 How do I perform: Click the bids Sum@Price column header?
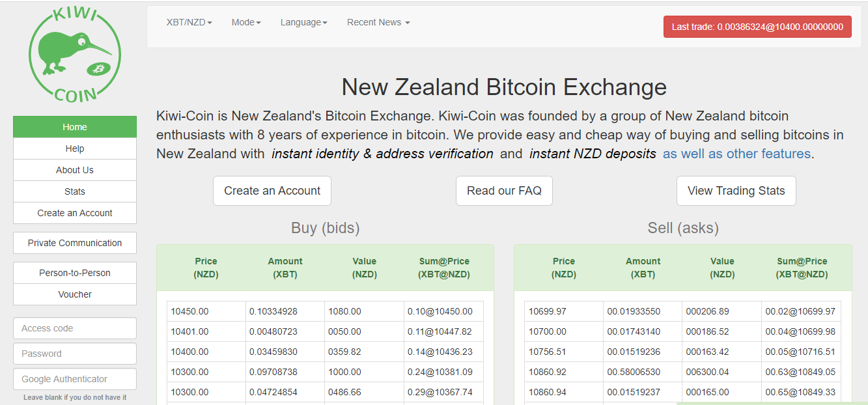(444, 268)
